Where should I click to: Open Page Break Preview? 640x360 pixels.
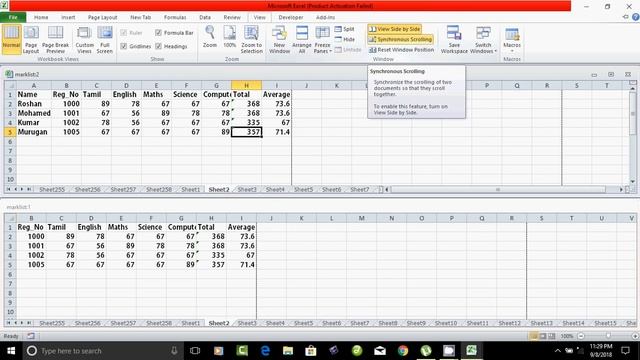(55, 39)
